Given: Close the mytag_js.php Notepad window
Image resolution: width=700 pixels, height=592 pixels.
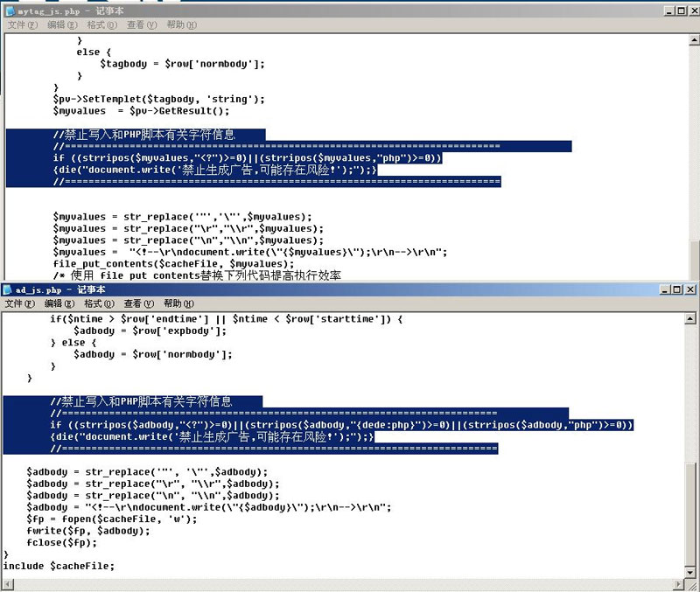Looking at the screenshot, I should point(692,10).
